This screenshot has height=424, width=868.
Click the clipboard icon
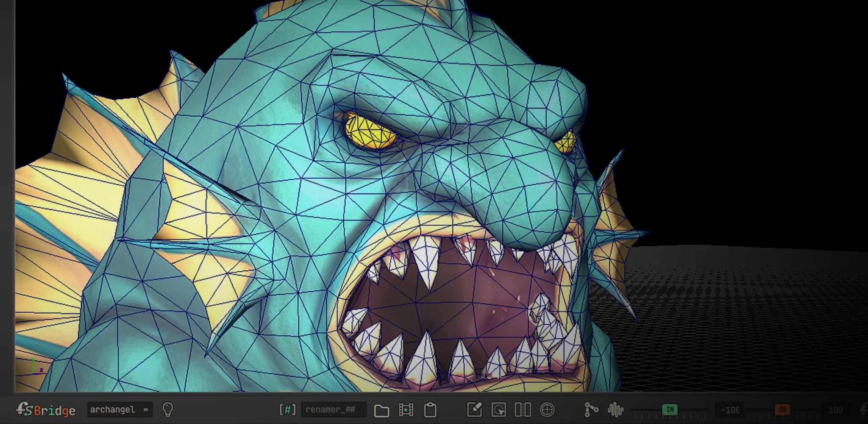tap(430, 410)
